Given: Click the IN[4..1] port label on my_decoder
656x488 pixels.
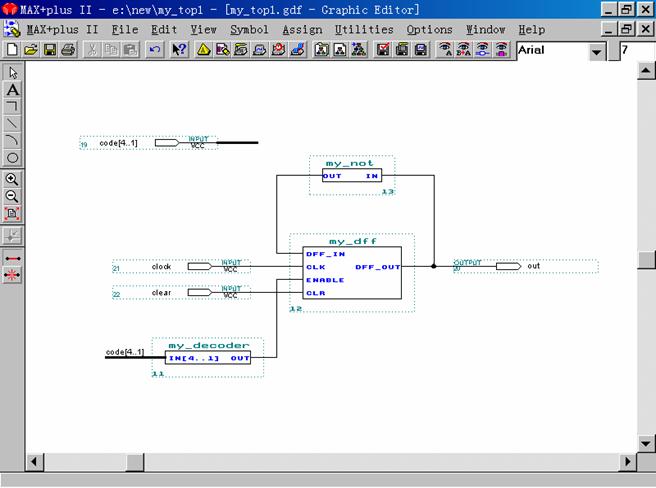Looking at the screenshot, I should point(194,358).
